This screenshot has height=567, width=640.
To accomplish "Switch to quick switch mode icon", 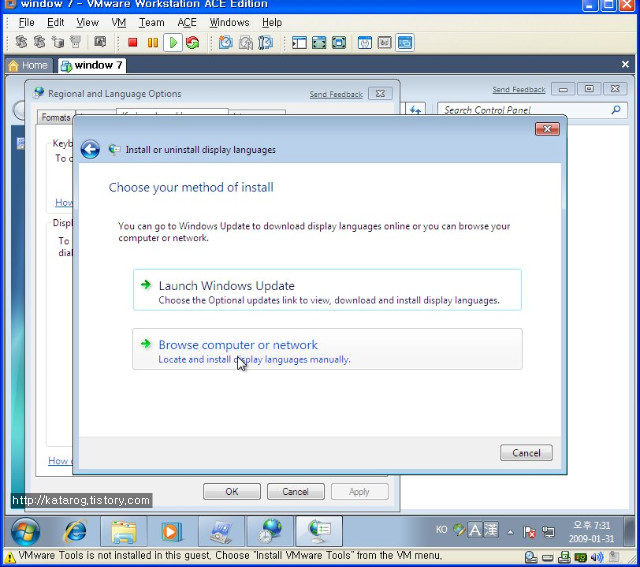I will coord(339,42).
